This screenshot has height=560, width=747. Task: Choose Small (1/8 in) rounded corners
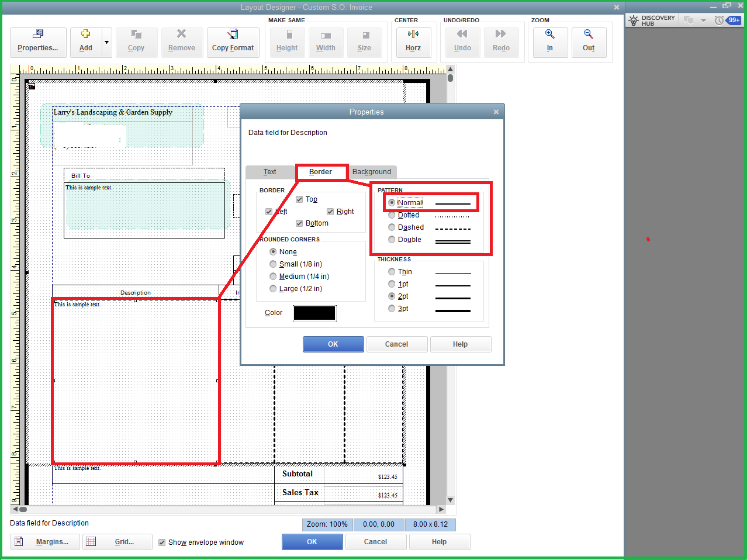pyautogui.click(x=273, y=264)
